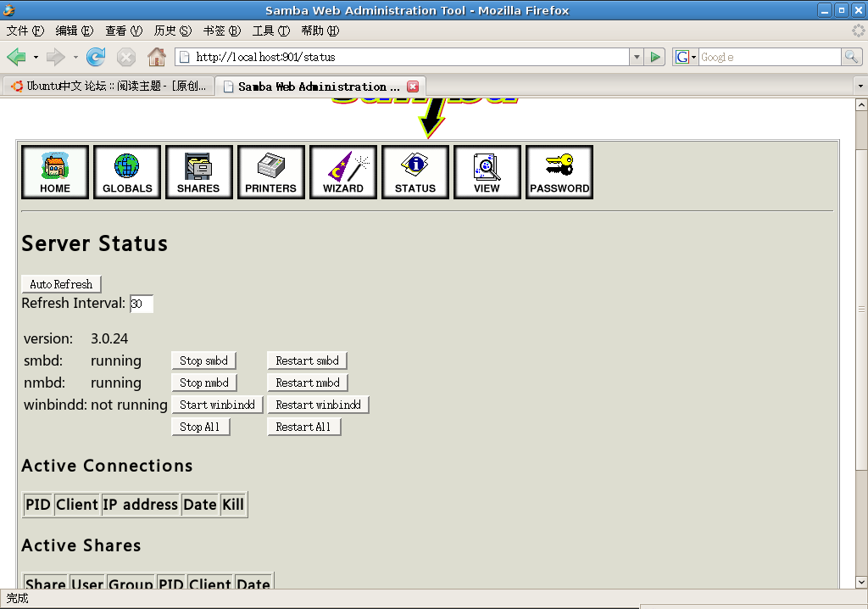Screen dimensions: 868x609
Task: Launch the WIZARD icon
Action: (x=342, y=172)
